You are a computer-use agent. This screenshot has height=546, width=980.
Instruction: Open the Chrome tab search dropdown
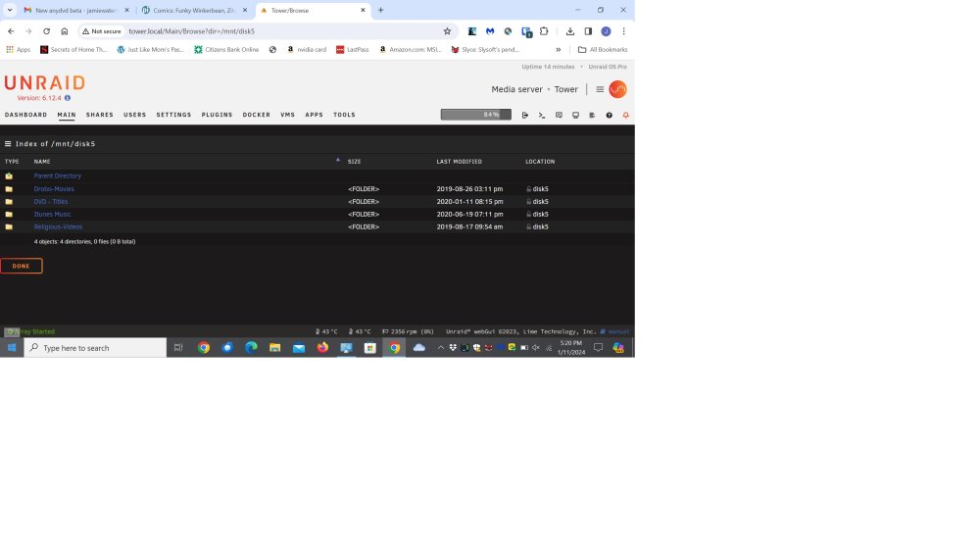[x=10, y=10]
